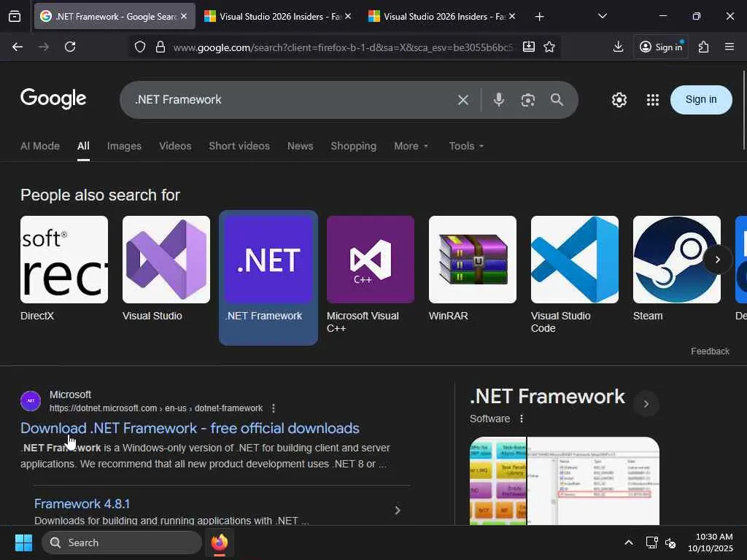
Task: Click Firefox toolbar Sign in button
Action: point(661,47)
